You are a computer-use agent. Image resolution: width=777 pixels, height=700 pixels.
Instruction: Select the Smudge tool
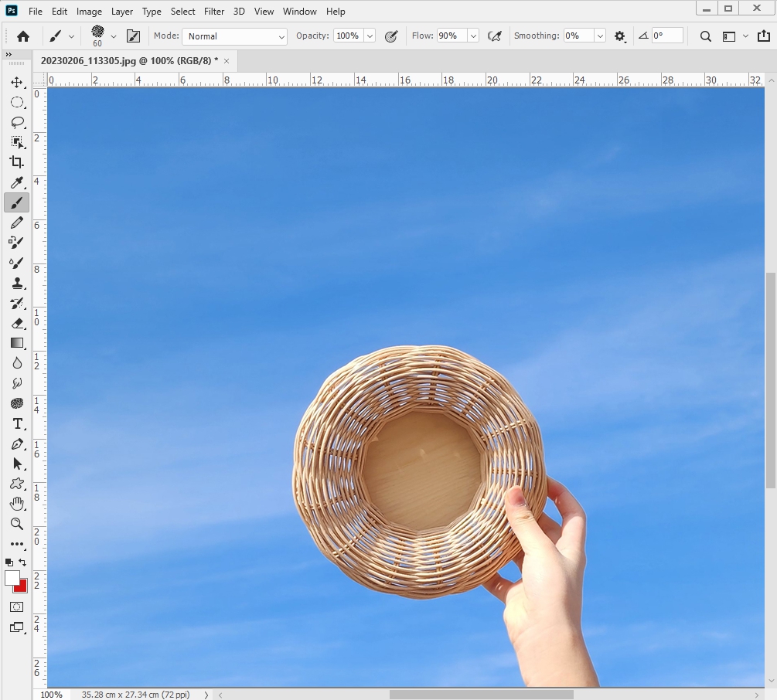[17, 384]
